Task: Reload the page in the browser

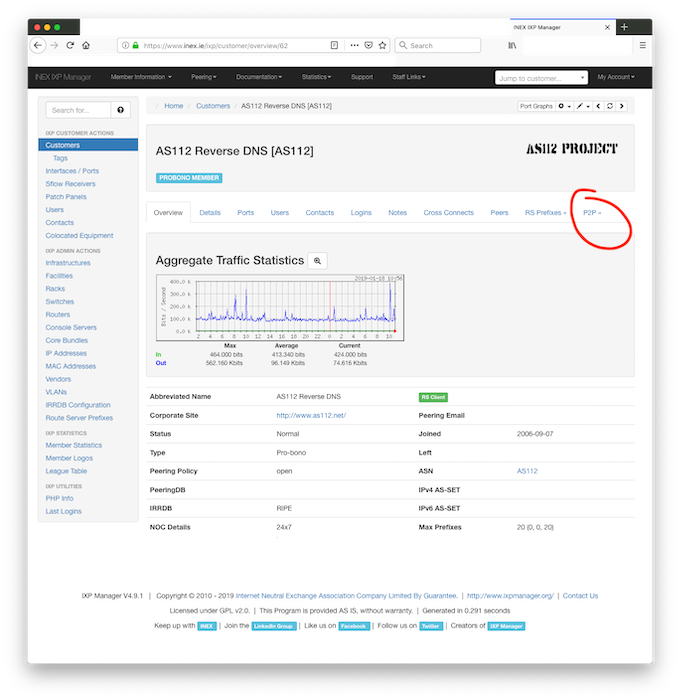Action: point(70,45)
